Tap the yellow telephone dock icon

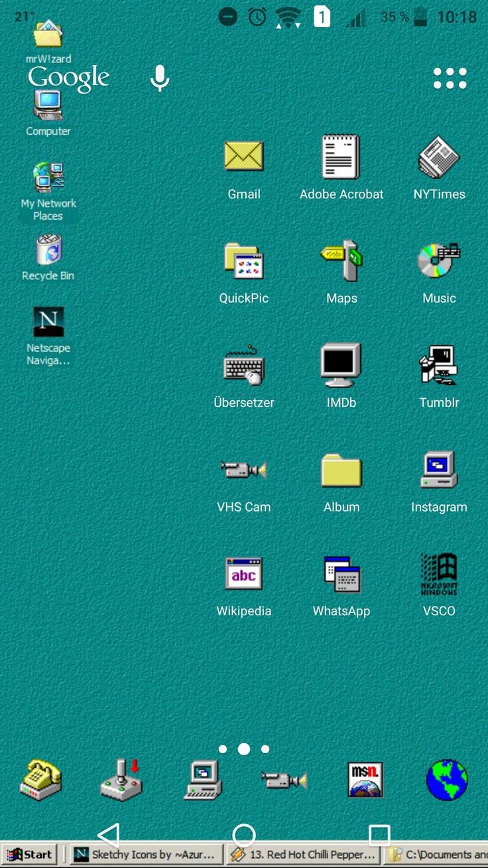coord(40,780)
